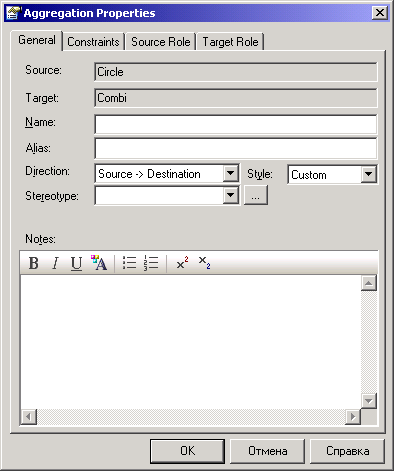Click the Отмена cancel button
The width and height of the screenshot is (394, 471).
point(267,451)
